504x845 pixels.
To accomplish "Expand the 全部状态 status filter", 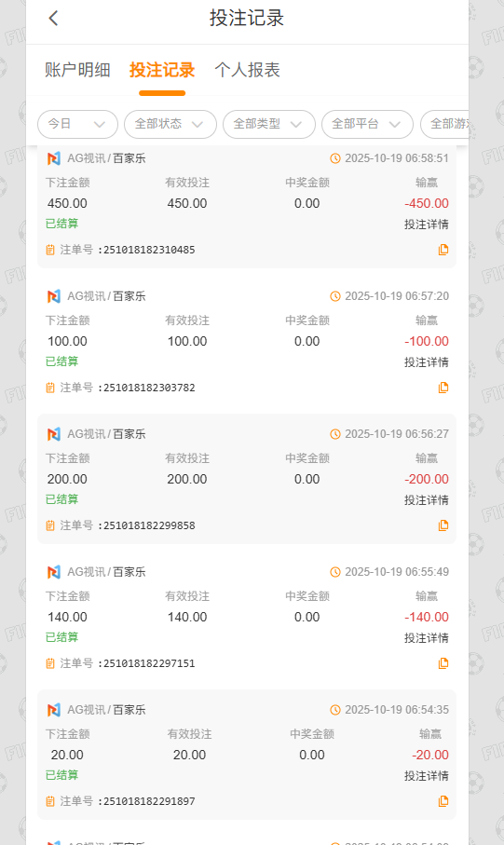I will point(170,124).
